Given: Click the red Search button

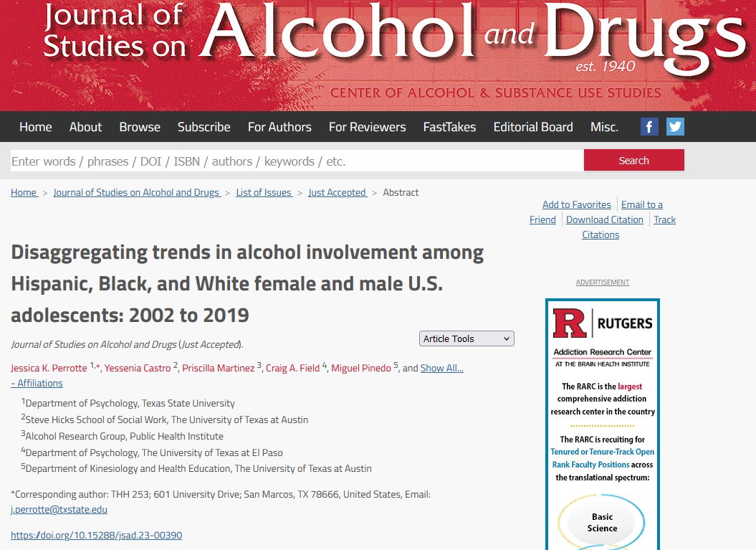Looking at the screenshot, I should tap(634, 160).
